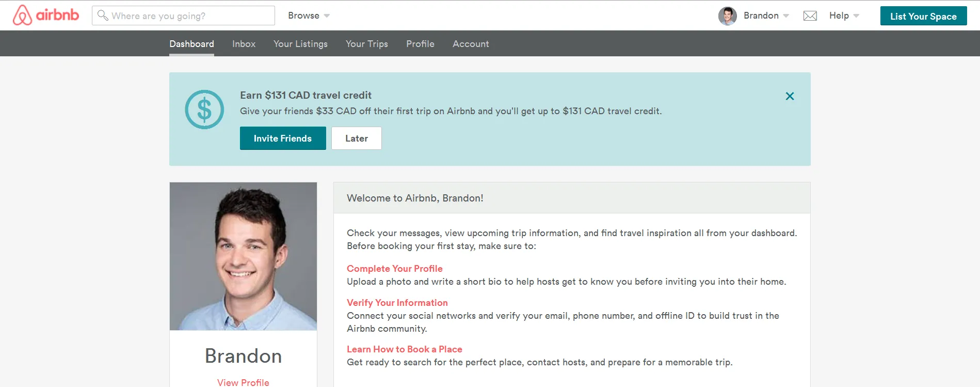Click the 'Welcome to Airbnb, Brandon!' heading

coord(415,198)
